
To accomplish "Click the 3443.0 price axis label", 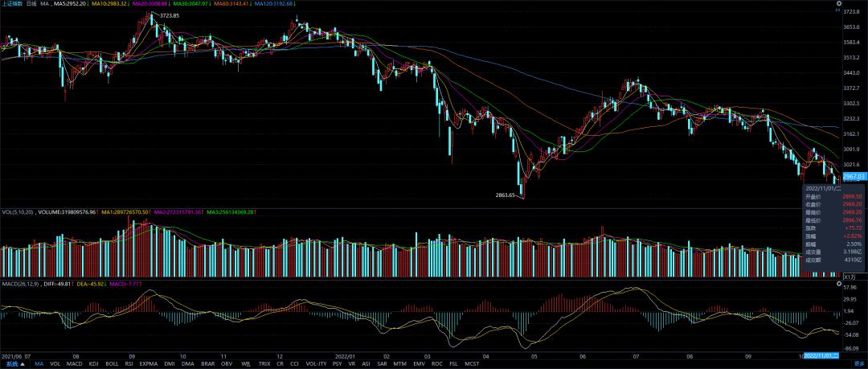I will coord(851,72).
